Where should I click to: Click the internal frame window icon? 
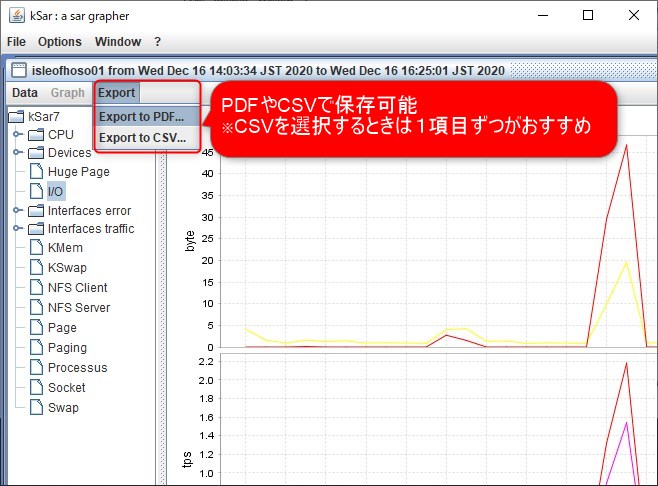[19, 70]
